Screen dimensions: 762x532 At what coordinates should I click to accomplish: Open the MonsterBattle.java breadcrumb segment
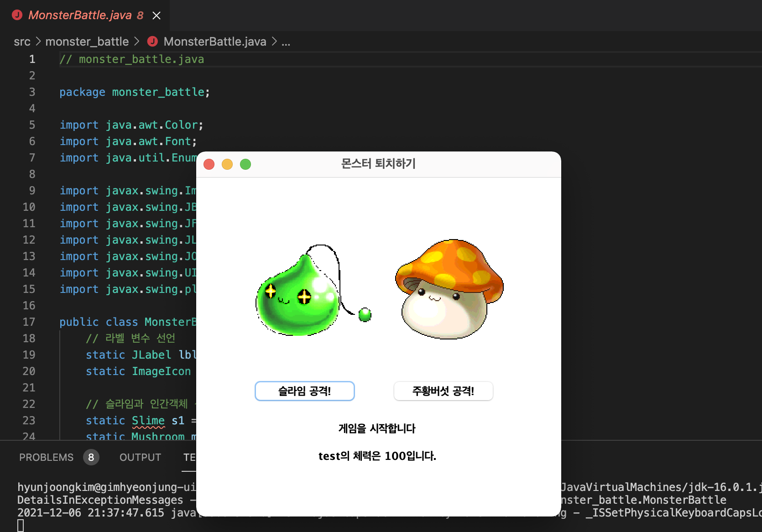(214, 42)
